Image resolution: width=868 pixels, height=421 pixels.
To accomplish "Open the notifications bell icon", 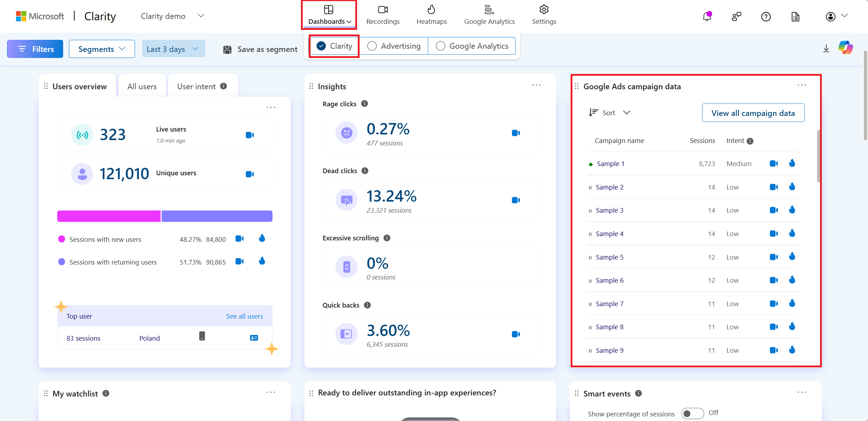I will [707, 16].
